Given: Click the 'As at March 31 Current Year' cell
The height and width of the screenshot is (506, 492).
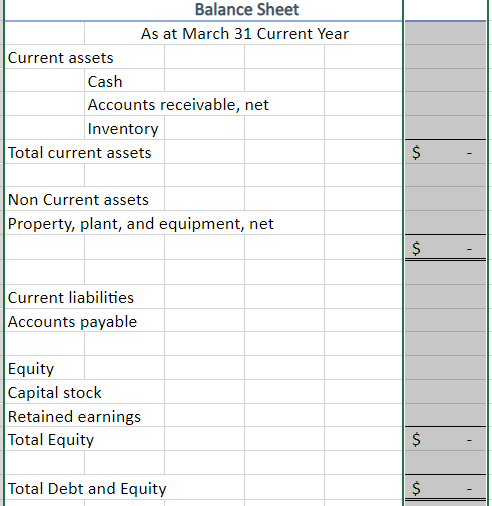Looking at the screenshot, I should coord(245,34).
